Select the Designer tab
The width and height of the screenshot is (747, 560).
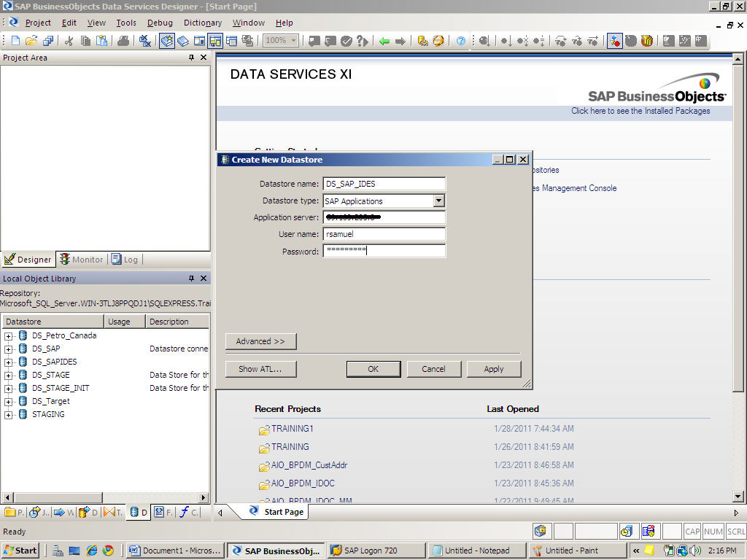[28, 260]
